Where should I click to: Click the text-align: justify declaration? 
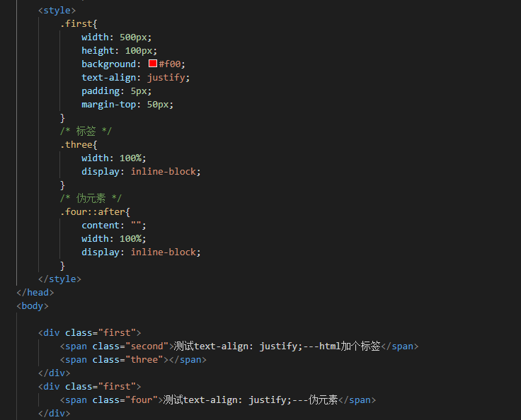[136, 77]
